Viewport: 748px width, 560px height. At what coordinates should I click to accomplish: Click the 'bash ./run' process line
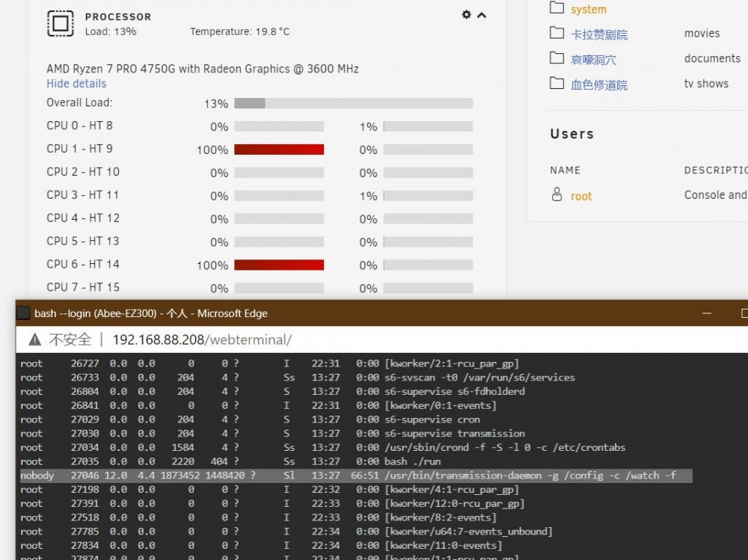coord(230,462)
